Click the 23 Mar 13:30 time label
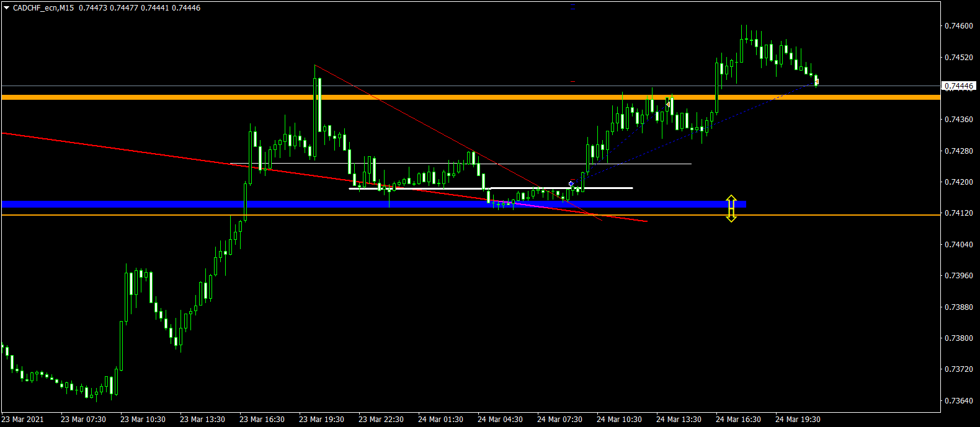The image size is (980, 427). (203, 420)
